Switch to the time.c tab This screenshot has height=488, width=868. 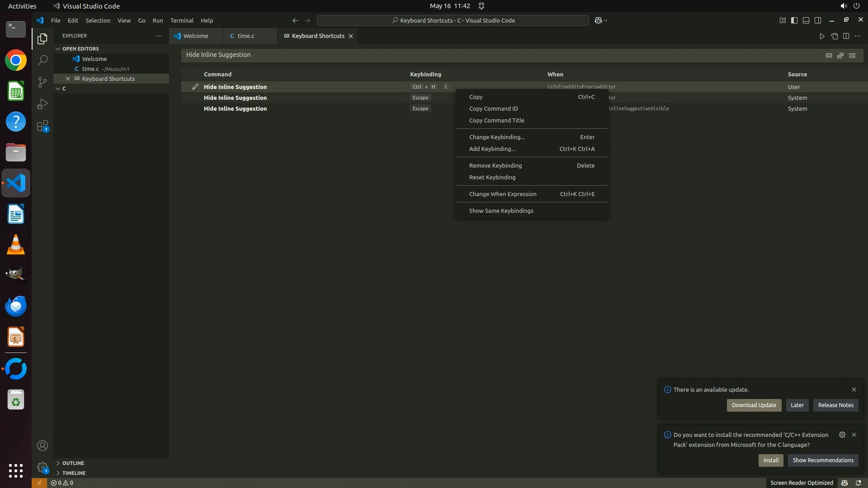pos(245,36)
